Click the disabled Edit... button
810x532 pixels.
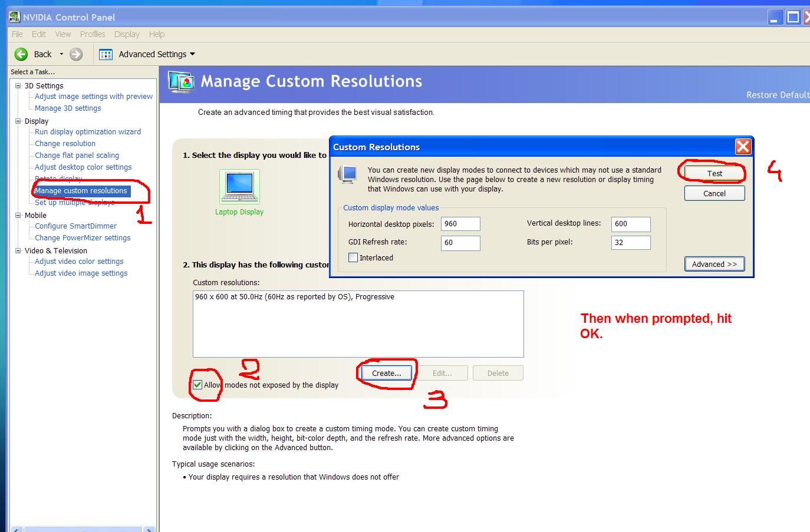(442, 373)
